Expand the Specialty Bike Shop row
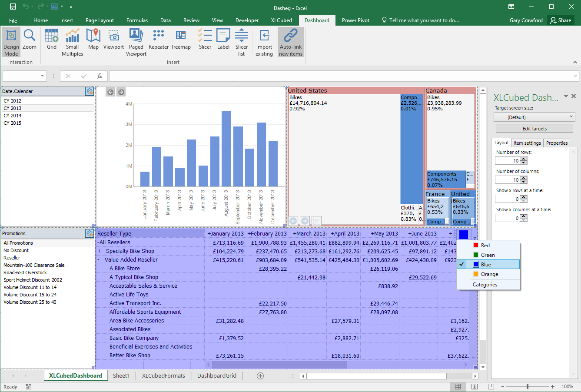The width and height of the screenshot is (581, 392). [100, 251]
